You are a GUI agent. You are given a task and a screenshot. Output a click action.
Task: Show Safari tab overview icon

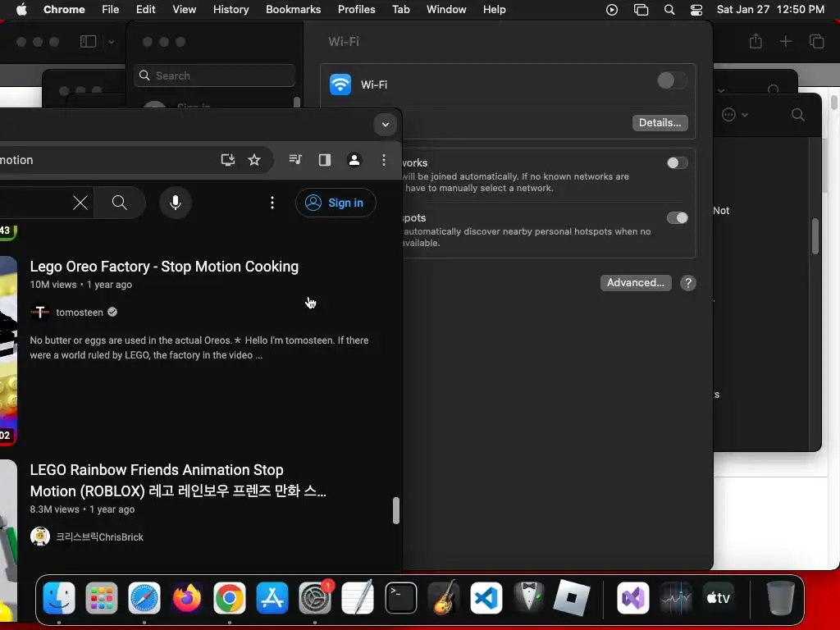tap(816, 41)
